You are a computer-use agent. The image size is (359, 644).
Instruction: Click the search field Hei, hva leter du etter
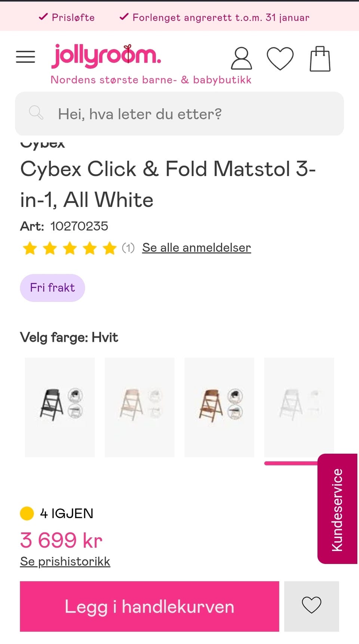click(x=187, y=114)
